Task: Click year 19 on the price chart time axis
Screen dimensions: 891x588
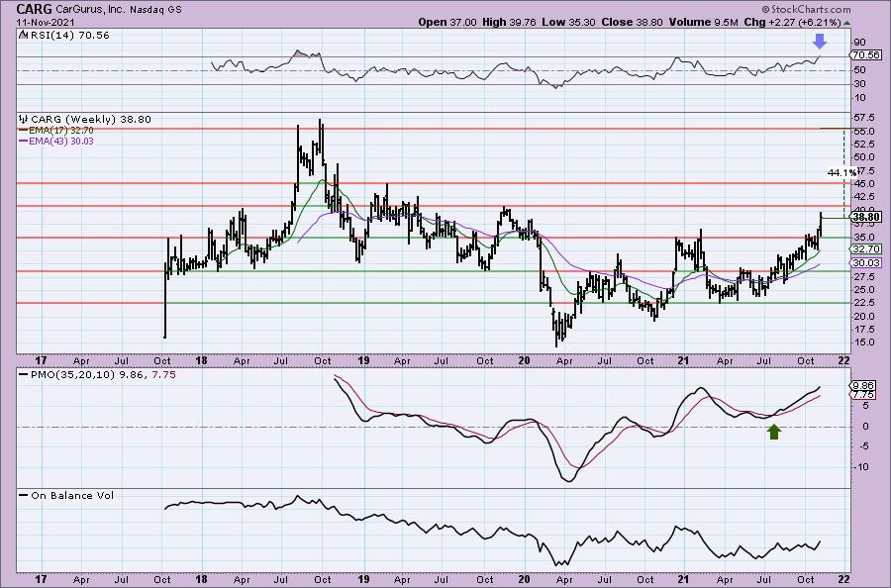Action: point(363,360)
